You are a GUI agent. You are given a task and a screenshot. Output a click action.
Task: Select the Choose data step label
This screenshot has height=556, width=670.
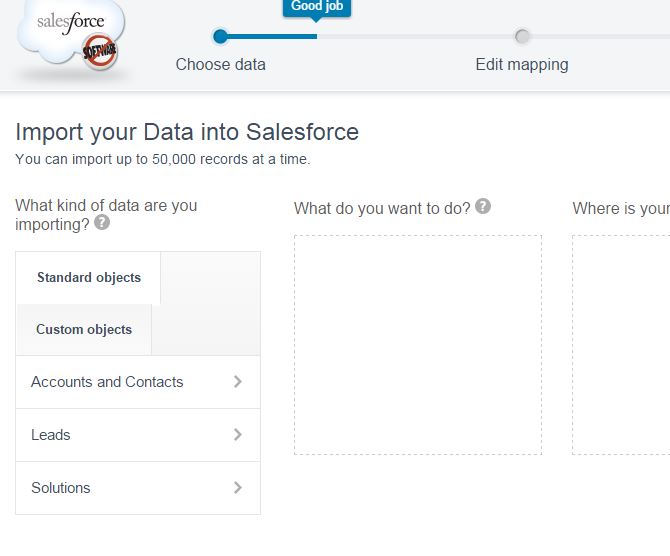pyautogui.click(x=221, y=64)
